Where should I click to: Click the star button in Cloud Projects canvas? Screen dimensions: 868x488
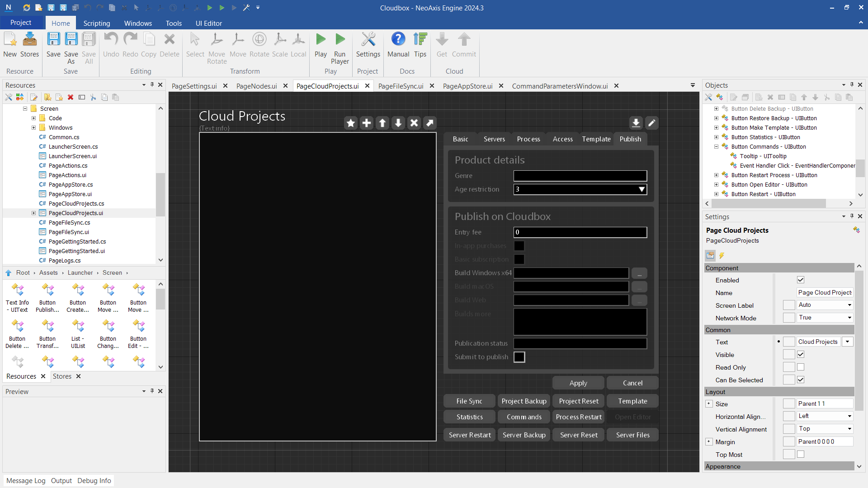pyautogui.click(x=351, y=123)
